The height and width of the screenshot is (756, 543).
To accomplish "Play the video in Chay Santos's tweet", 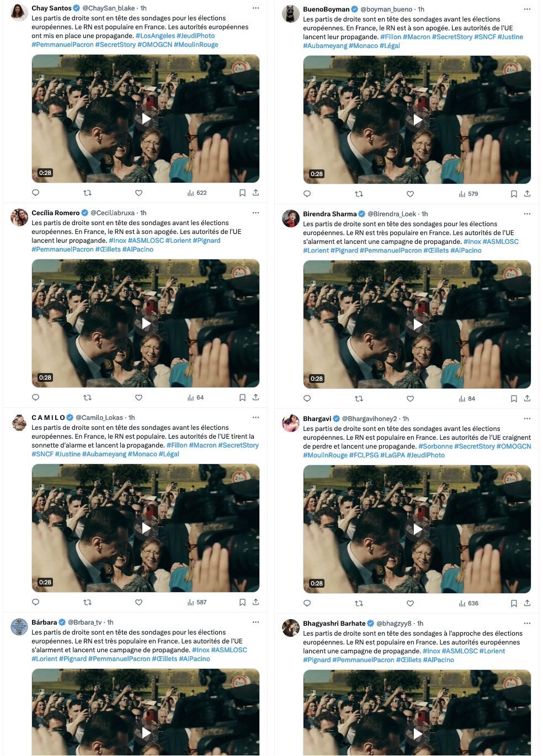I will click(146, 119).
